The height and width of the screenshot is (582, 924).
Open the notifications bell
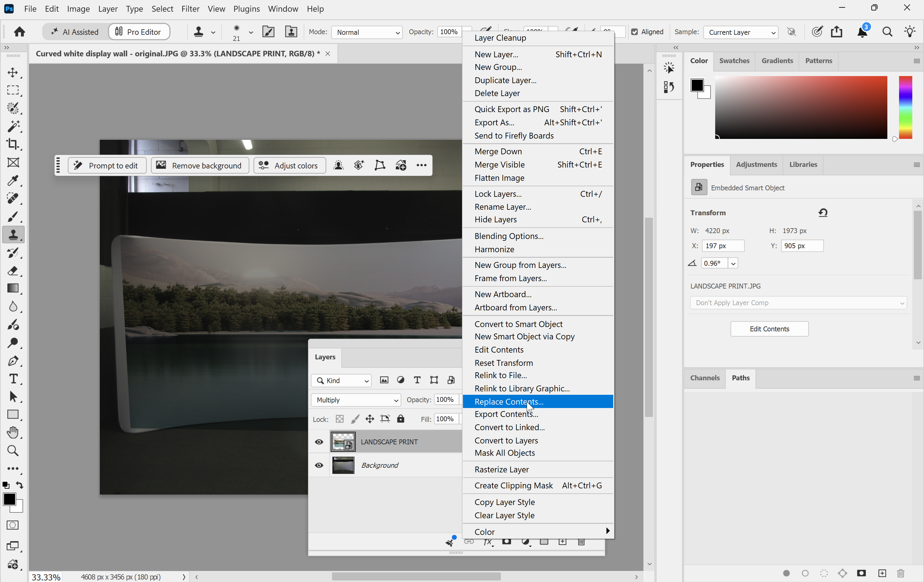point(862,32)
